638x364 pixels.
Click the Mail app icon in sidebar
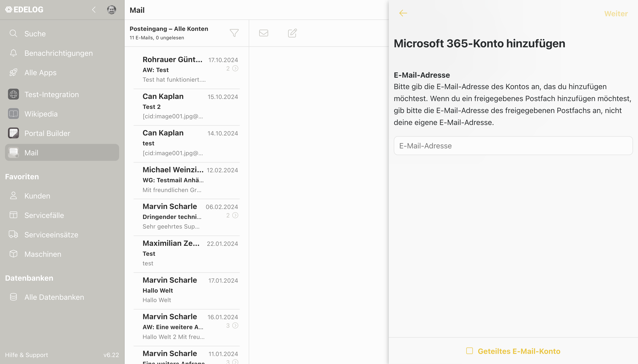point(13,153)
